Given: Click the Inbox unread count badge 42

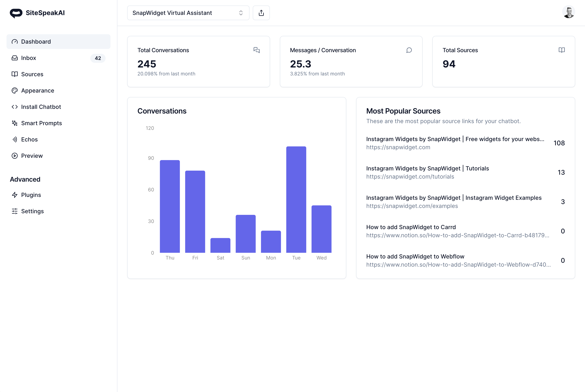Looking at the screenshot, I should 98,58.
